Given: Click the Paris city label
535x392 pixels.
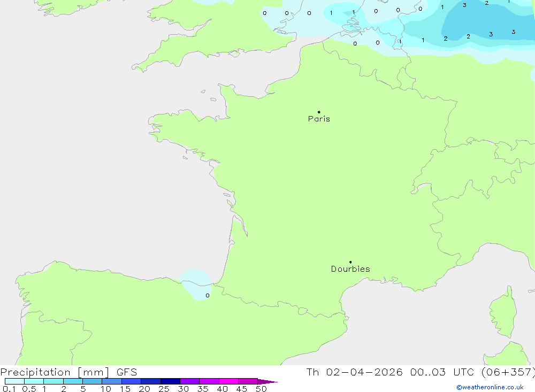Looking at the screenshot, I should 319,119.
